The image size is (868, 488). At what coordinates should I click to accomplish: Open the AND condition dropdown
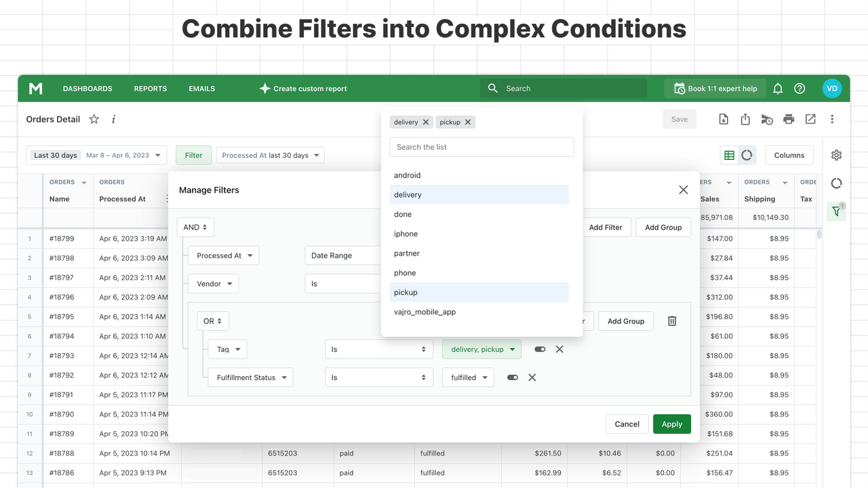tap(195, 227)
